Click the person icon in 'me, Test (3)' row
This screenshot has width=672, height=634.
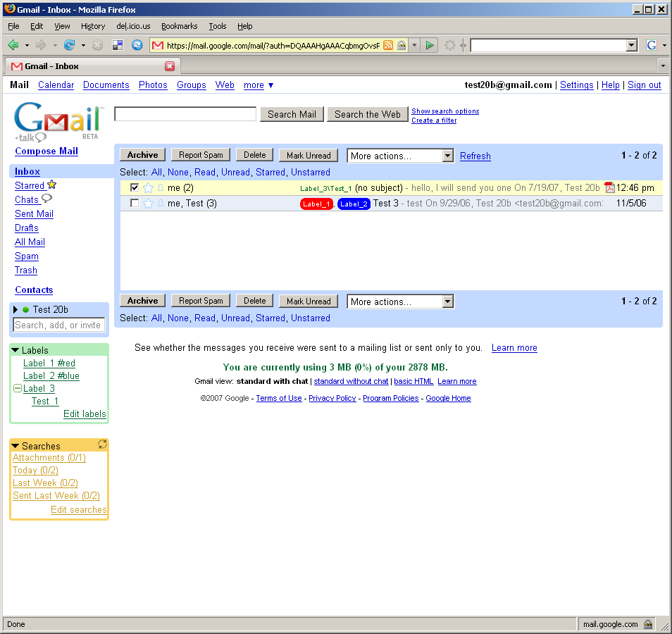(161, 203)
